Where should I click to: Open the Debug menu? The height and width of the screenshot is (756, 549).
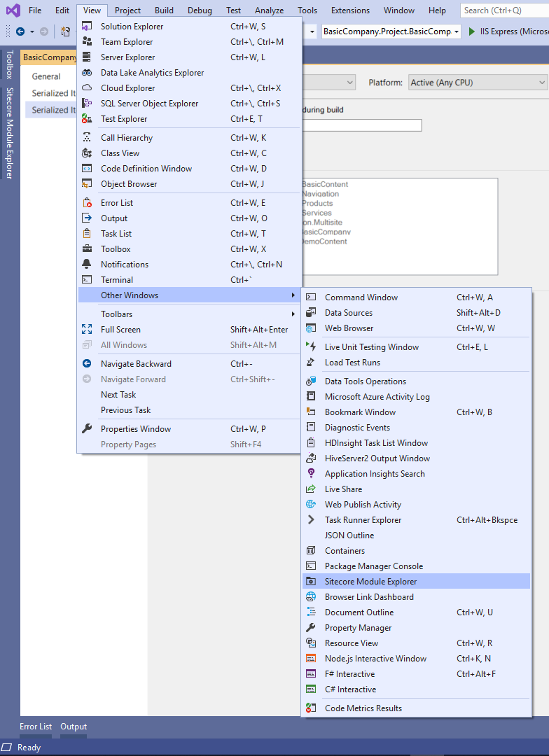coord(200,10)
